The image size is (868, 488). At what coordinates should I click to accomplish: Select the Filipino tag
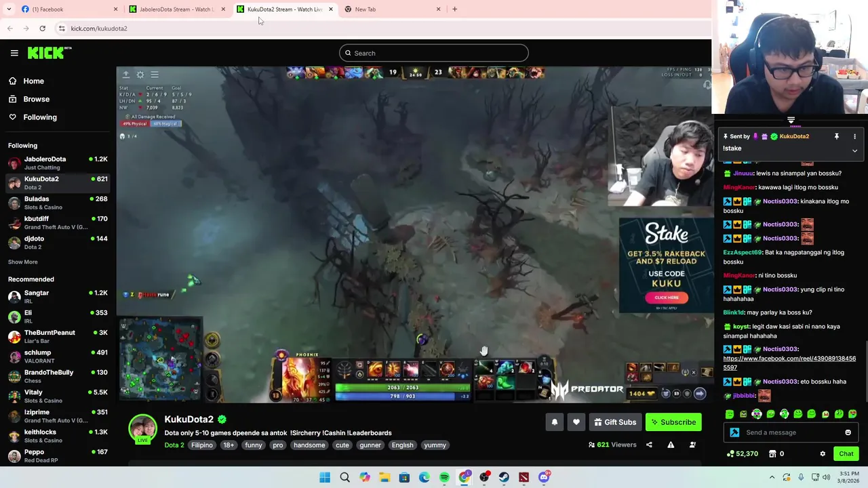coord(202,445)
